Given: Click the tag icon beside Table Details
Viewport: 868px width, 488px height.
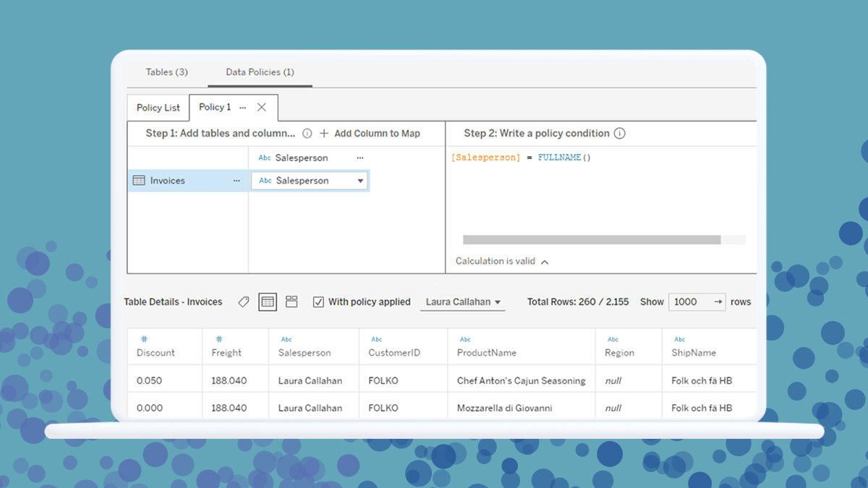Looking at the screenshot, I should coord(244,302).
